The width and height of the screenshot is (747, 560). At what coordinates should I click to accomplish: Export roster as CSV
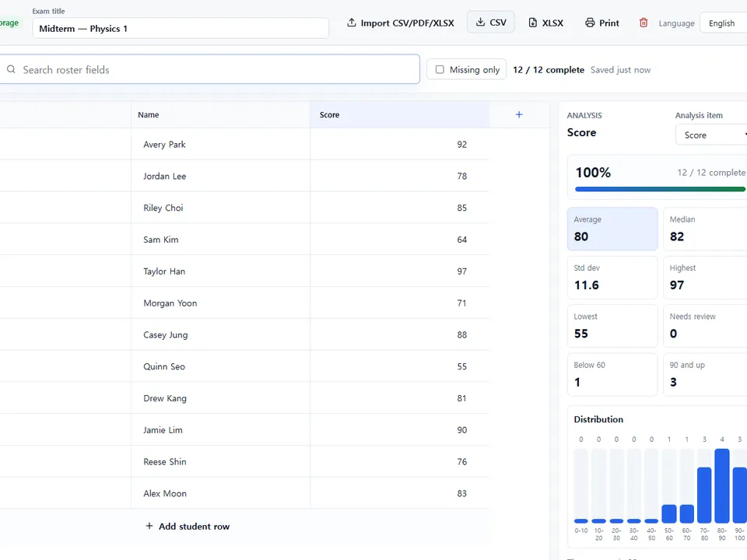click(x=491, y=23)
